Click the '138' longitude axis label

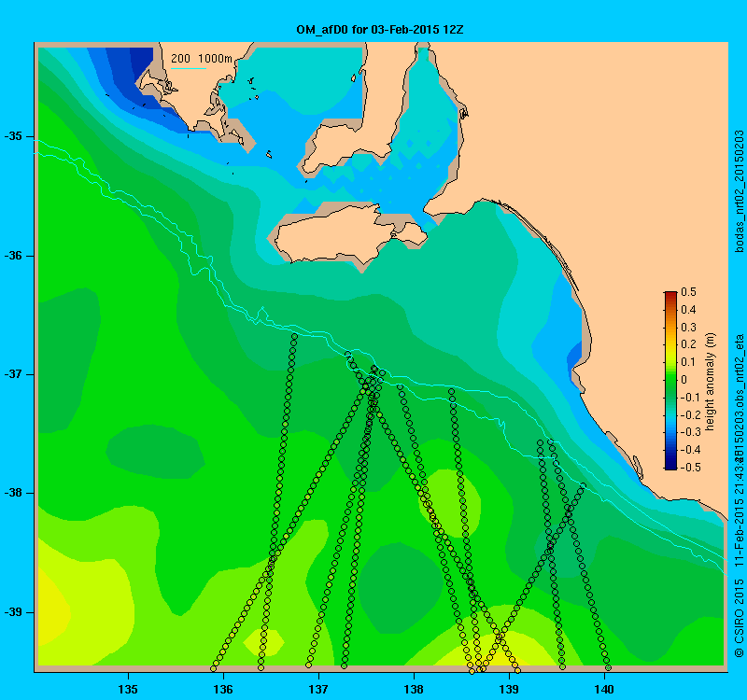click(414, 690)
